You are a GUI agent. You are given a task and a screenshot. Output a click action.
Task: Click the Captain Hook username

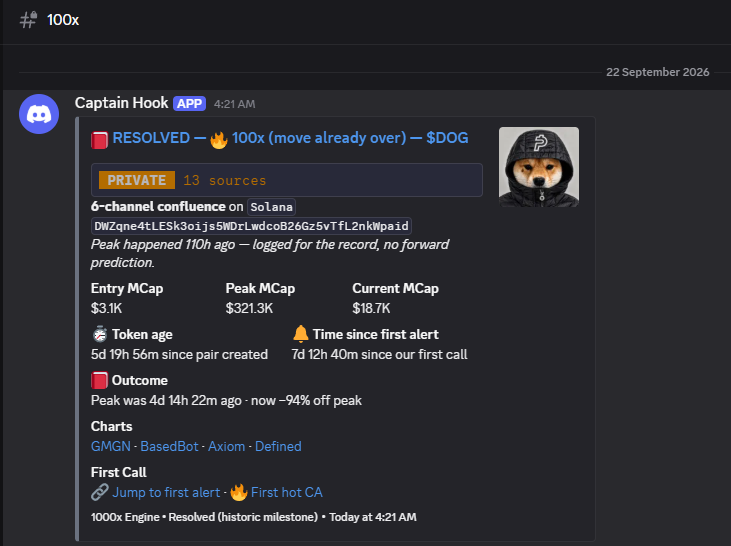[121, 103]
